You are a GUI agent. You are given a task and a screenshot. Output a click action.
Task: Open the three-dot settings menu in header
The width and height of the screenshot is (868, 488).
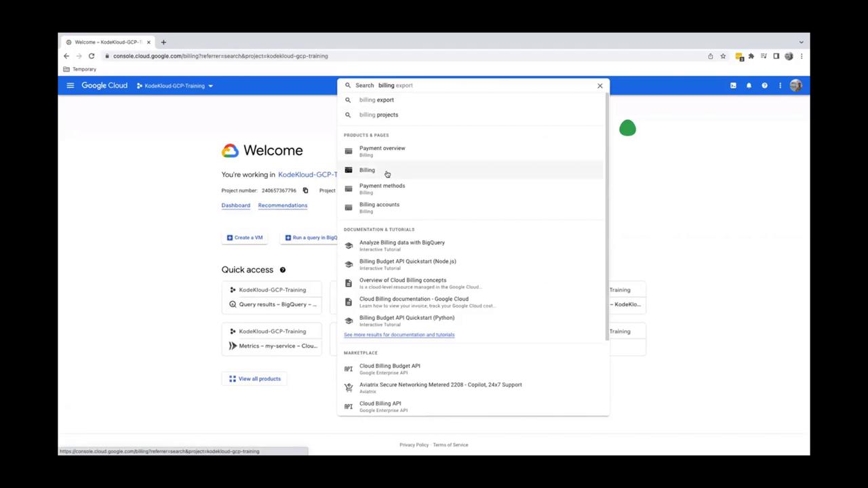780,85
